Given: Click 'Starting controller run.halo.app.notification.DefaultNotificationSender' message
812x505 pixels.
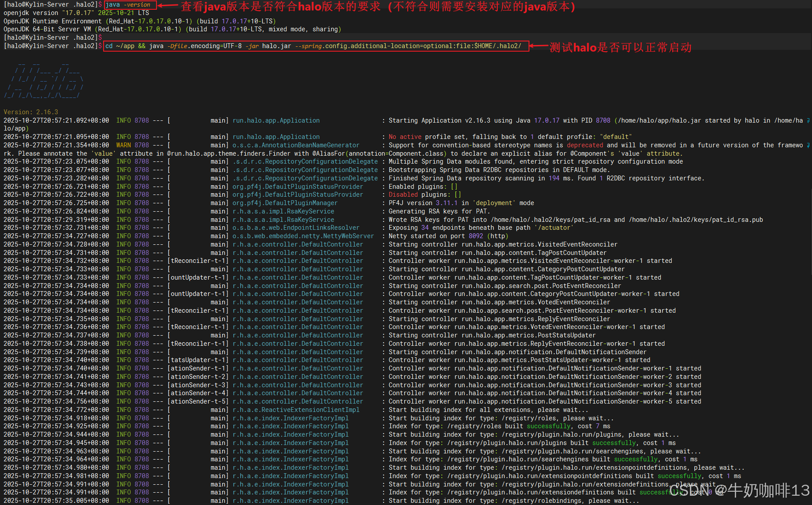Looking at the screenshot, I should pyautogui.click(x=518, y=352).
